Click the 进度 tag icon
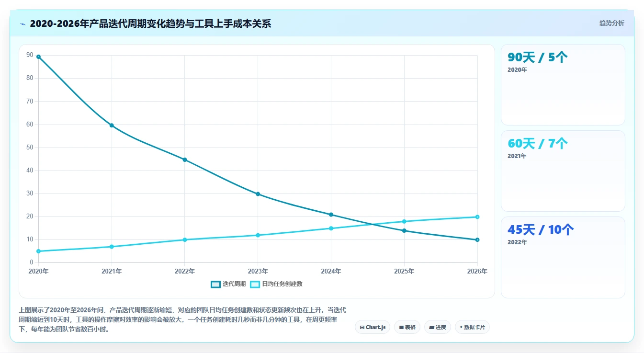Image resolution: width=644 pixels, height=353 pixels. coord(431,328)
